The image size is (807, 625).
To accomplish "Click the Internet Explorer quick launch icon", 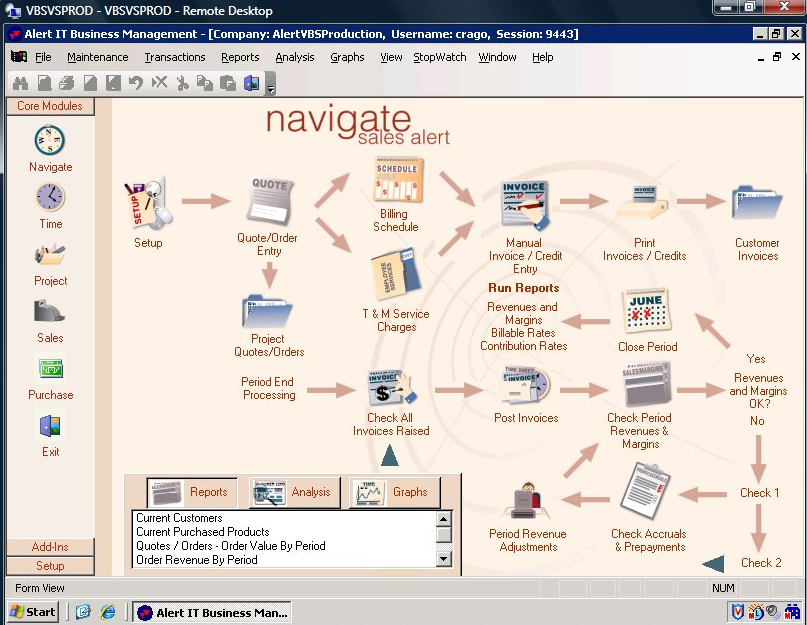I will coord(108,612).
